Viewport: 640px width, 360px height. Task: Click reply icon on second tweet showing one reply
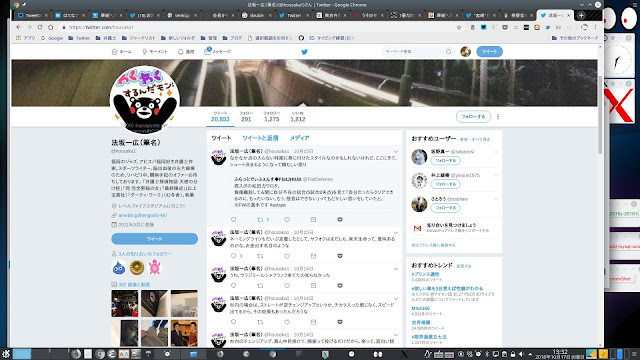coord(233,256)
